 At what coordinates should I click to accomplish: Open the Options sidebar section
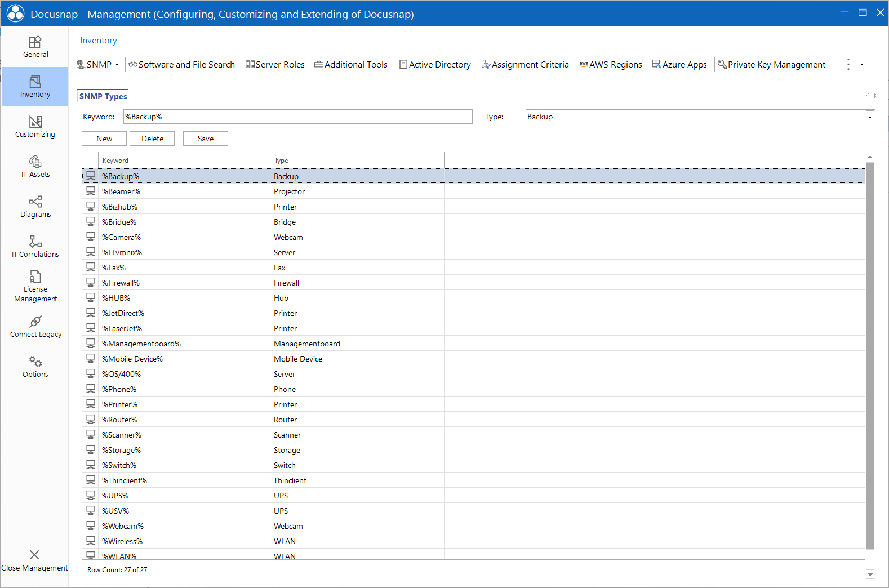[x=35, y=367]
